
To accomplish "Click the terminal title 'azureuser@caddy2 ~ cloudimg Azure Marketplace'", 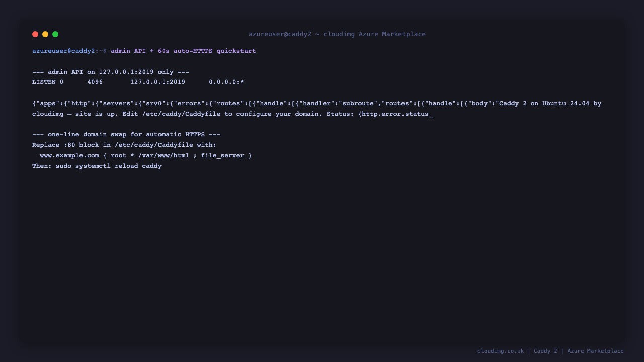I will [x=337, y=34].
